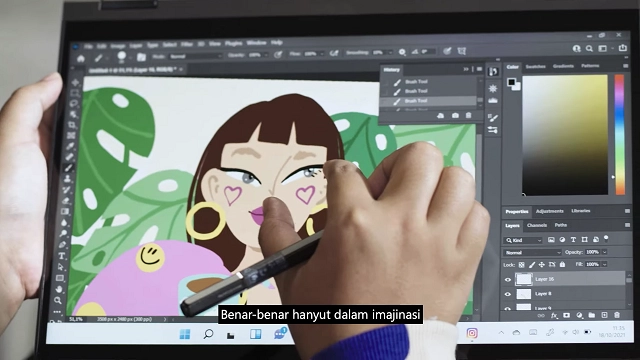Click the Home icon in options bar

[81, 58]
